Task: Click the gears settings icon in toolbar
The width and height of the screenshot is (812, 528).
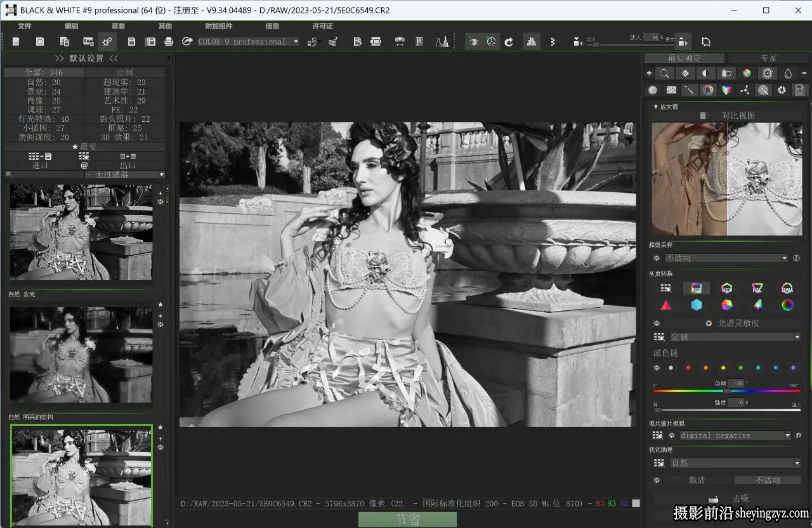Action: point(107,41)
